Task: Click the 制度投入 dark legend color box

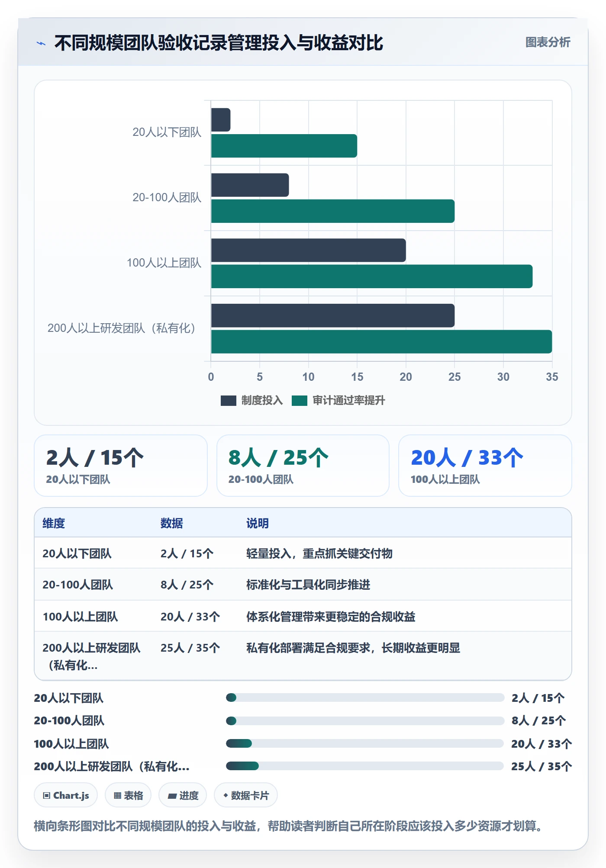Action: pyautogui.click(x=228, y=401)
